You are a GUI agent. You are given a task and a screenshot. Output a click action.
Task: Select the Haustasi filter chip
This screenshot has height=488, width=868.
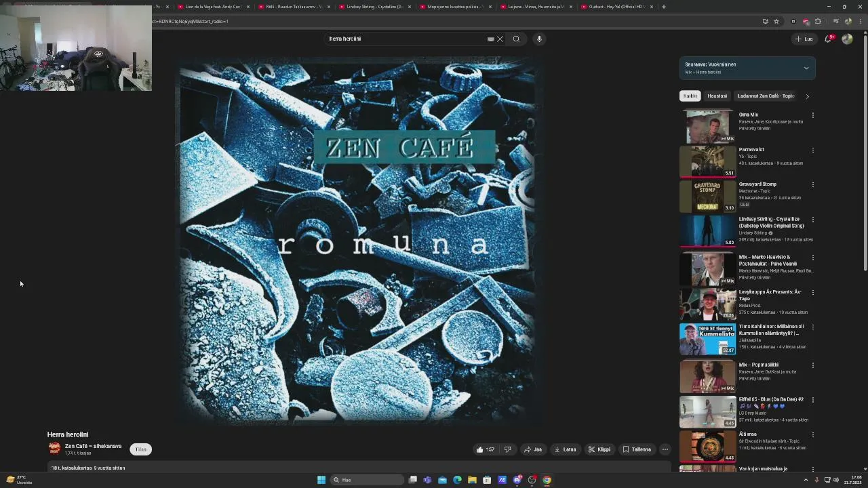tap(717, 96)
